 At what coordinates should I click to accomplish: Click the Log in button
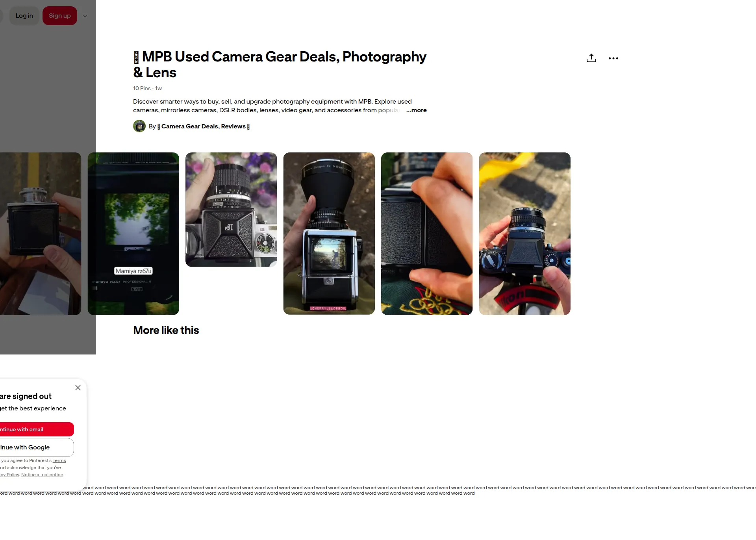[24, 16]
